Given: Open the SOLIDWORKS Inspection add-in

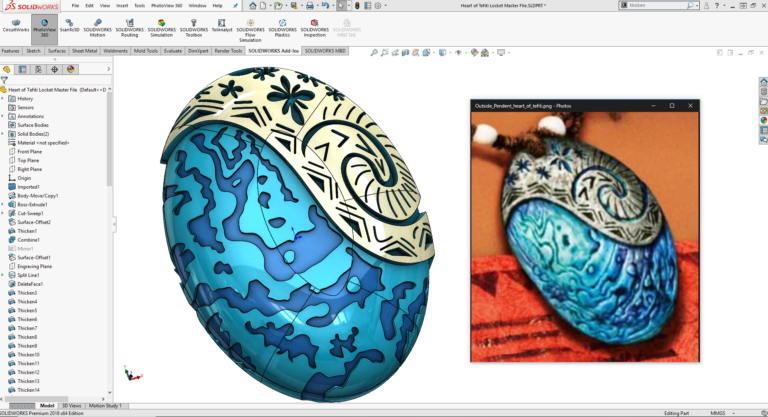Looking at the screenshot, I should point(315,26).
